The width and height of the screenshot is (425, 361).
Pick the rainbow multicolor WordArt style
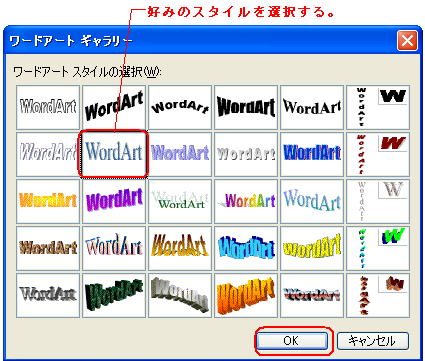coord(246,201)
